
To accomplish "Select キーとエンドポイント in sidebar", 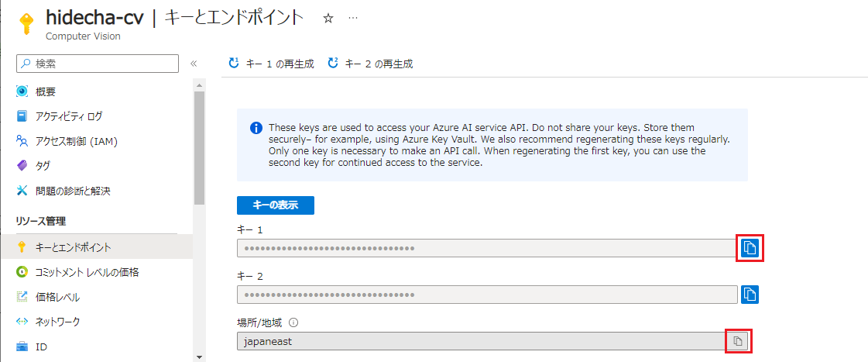I will click(x=96, y=247).
